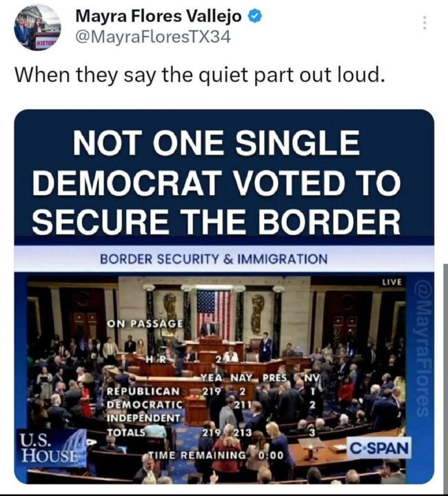Open the Mayra Flores Vallejo display name
Image resolution: width=448 pixels, height=496 pixels.
159,16
